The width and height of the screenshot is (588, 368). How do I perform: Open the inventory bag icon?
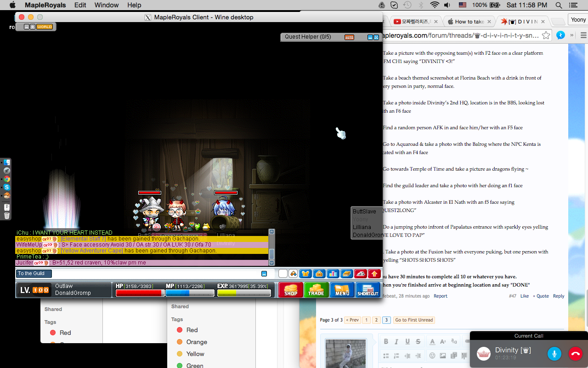[319, 274]
